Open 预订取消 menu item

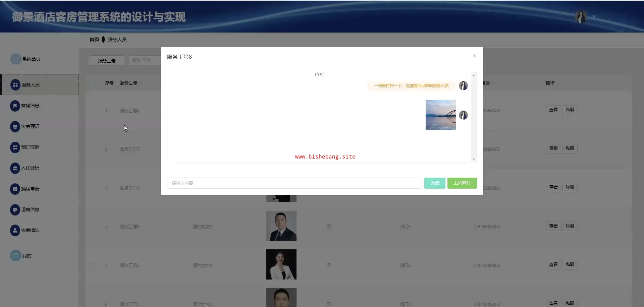point(39,147)
